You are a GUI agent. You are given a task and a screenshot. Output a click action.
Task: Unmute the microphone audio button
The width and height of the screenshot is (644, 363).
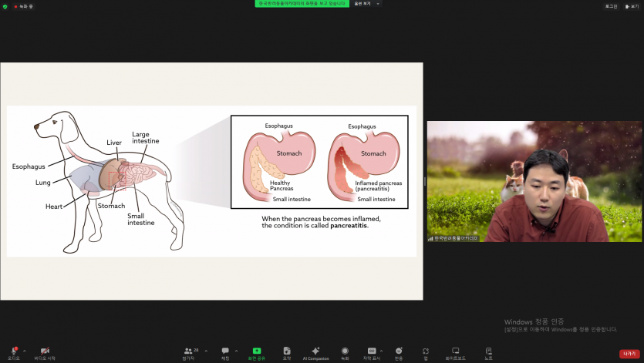pyautogui.click(x=14, y=353)
